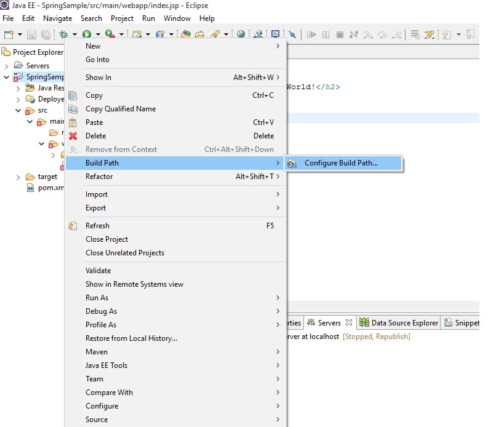Click the Drop to Frame icon

click(415, 34)
